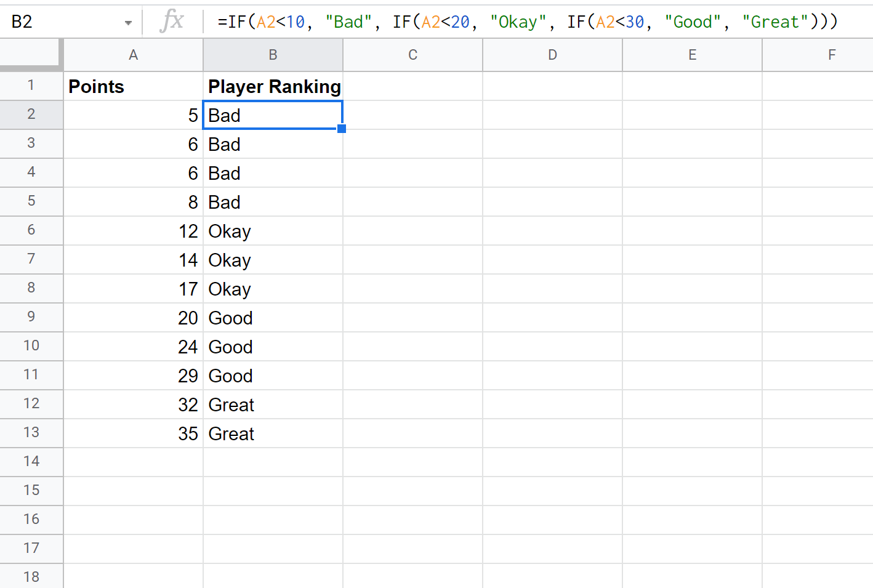Select cell A13 with value 35
This screenshot has width=873, height=588.
pyautogui.click(x=133, y=433)
